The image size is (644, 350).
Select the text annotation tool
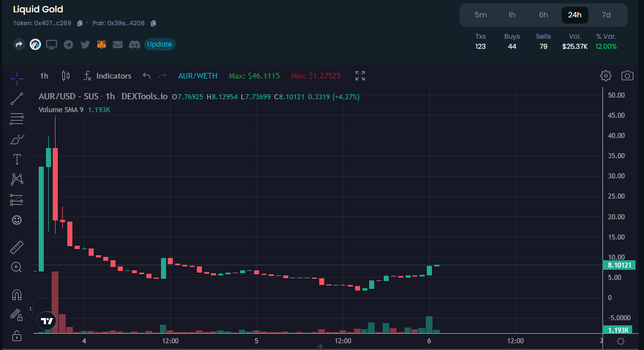click(x=17, y=159)
